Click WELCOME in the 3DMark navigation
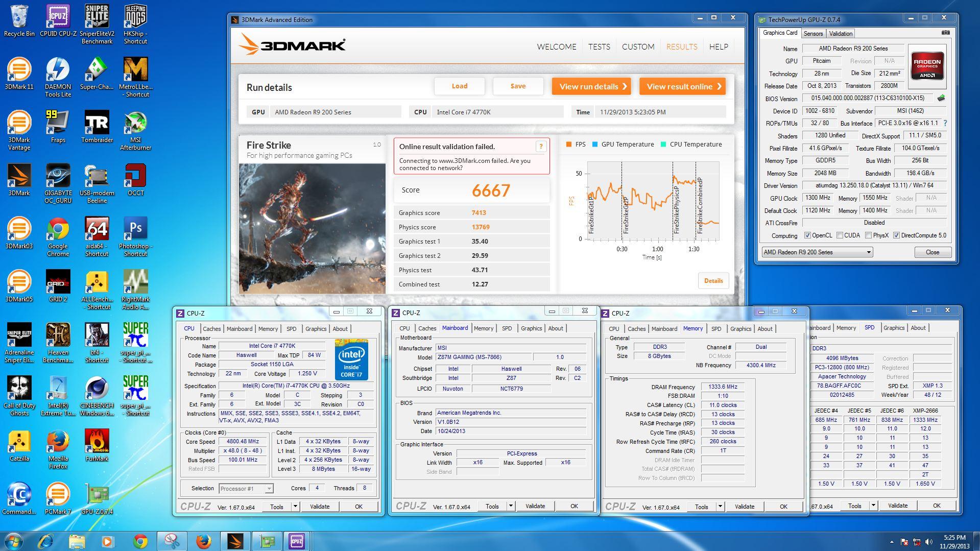The height and width of the screenshot is (551, 980). pos(556,46)
